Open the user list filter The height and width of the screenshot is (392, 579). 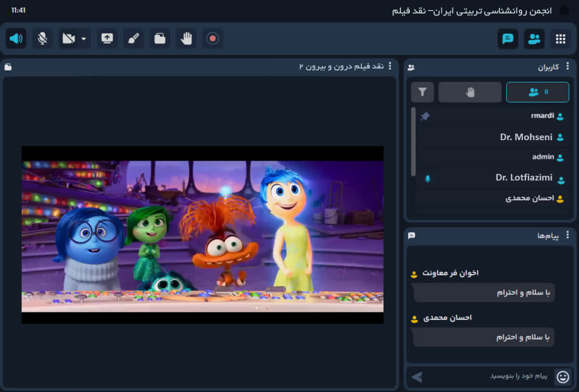click(422, 92)
